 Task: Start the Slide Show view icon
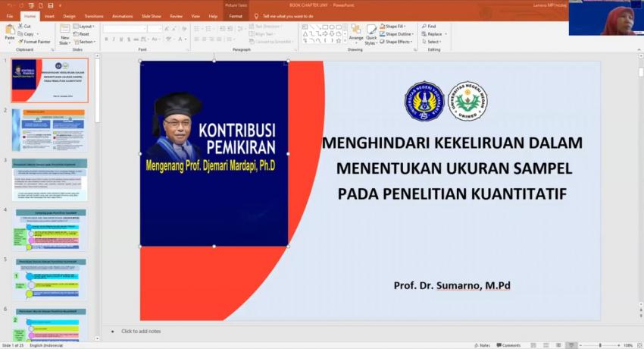click(x=571, y=345)
